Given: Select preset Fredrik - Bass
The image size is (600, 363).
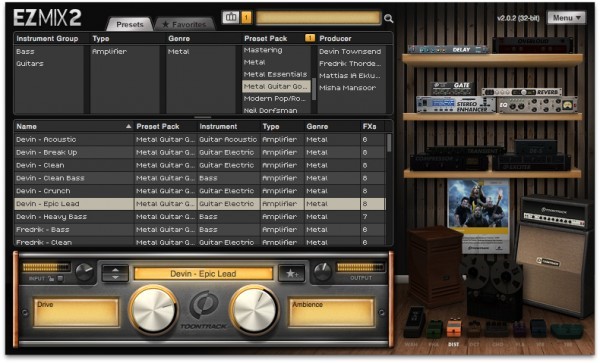Looking at the screenshot, I should point(199,230).
